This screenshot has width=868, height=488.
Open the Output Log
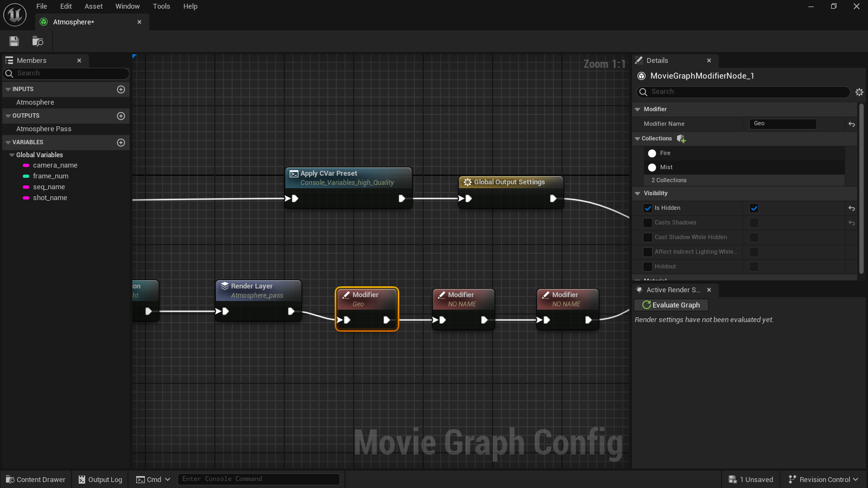click(100, 480)
